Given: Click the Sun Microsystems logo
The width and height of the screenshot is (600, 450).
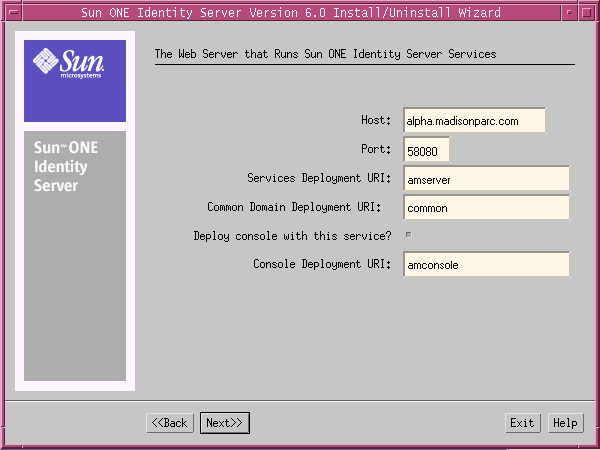Looking at the screenshot, I should [75, 81].
